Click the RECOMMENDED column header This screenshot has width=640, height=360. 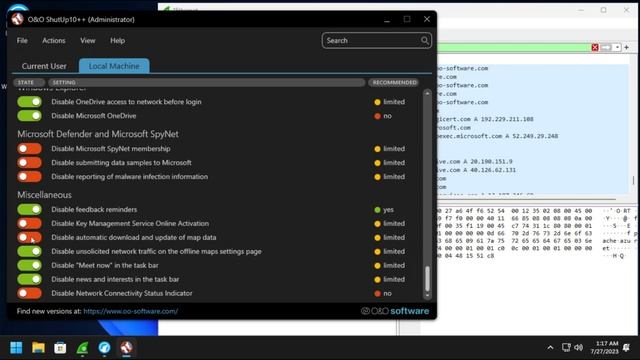point(394,82)
